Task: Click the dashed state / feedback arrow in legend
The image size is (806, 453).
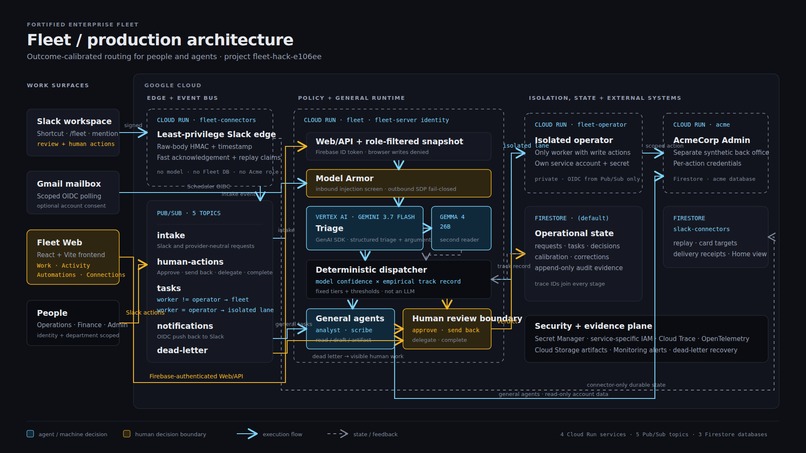Action: pos(338,434)
